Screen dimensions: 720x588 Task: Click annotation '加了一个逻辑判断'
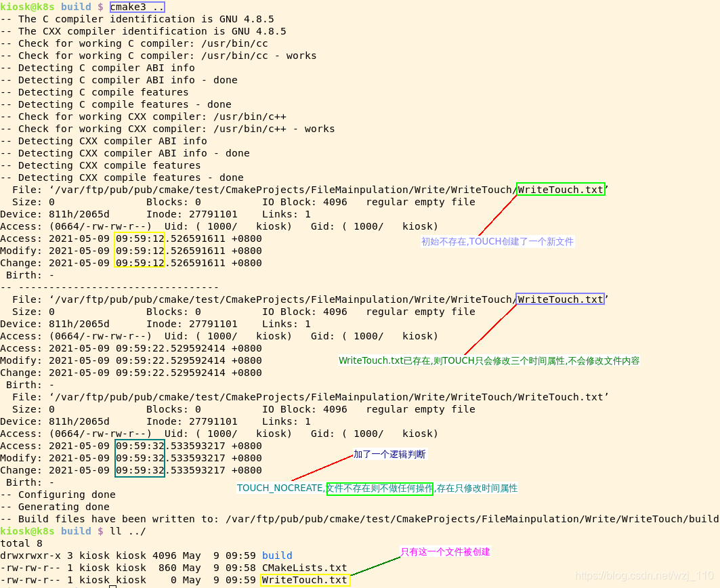[389, 455]
